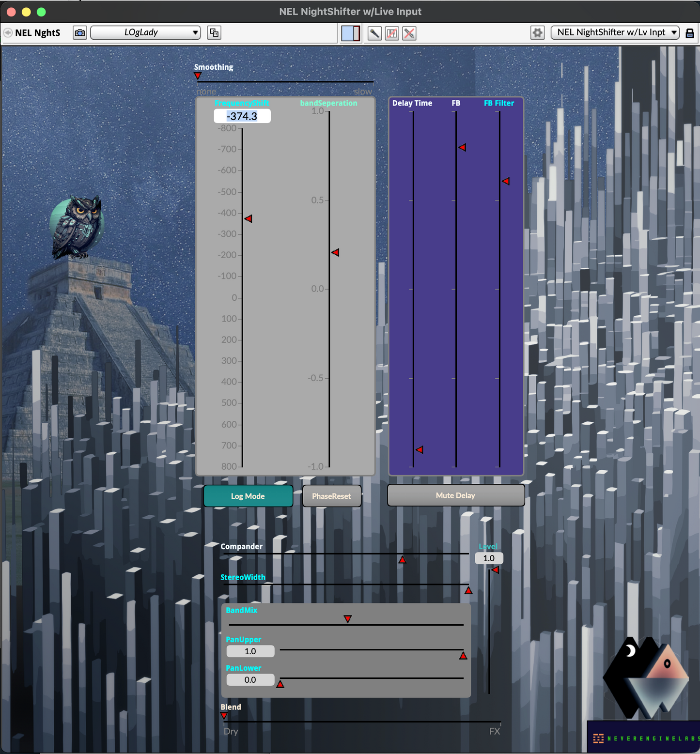The image size is (700, 754).
Task: Toggle the side panel view icon
Action: [x=350, y=33]
